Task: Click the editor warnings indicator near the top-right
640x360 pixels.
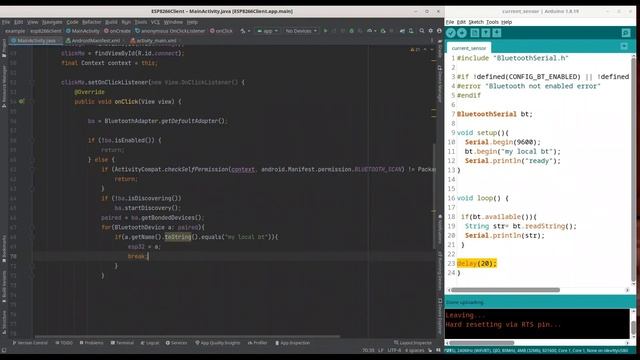Action: [415, 49]
